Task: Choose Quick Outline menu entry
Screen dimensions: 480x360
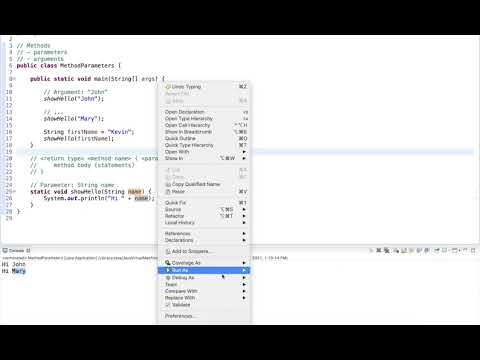Action: [204, 138]
